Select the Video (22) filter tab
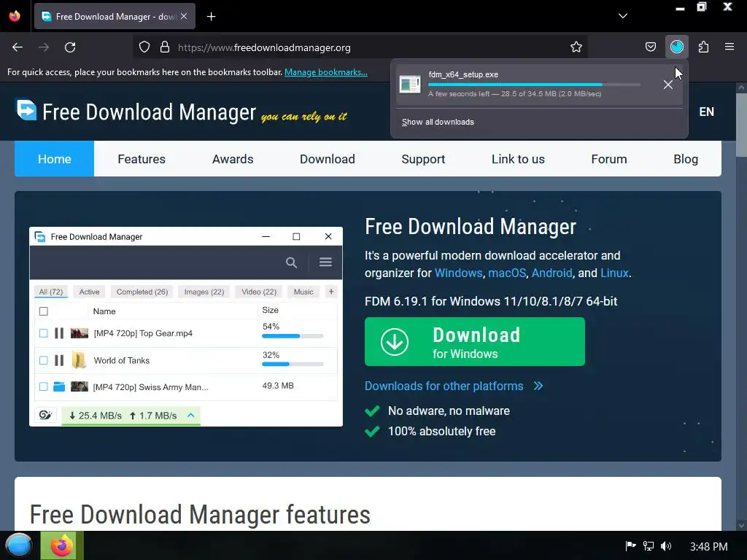747x560 pixels. [259, 292]
